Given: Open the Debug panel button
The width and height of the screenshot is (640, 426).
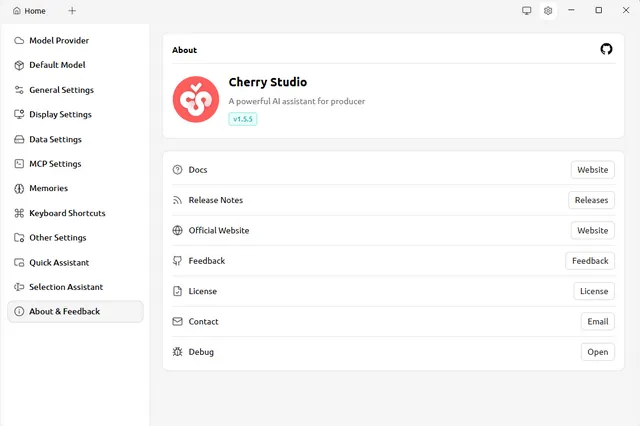Looking at the screenshot, I should tap(597, 352).
